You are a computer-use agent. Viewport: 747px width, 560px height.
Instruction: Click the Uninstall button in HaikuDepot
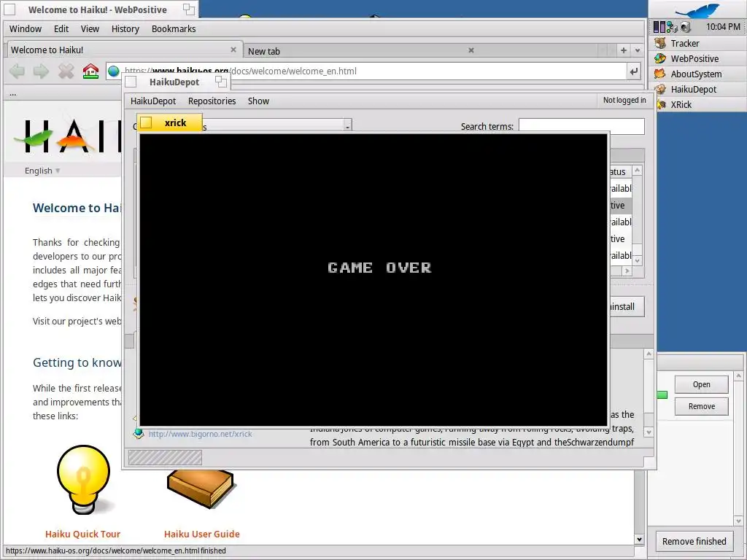pos(626,307)
